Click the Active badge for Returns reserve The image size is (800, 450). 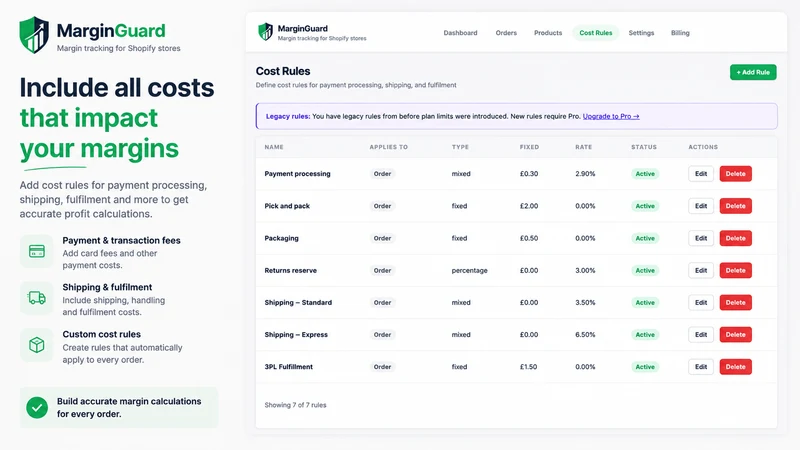click(645, 270)
